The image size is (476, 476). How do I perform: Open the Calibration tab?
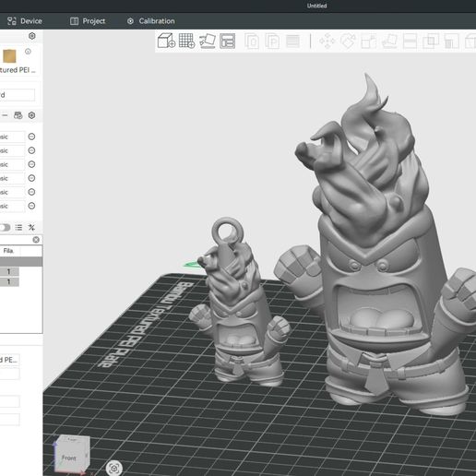(x=151, y=21)
